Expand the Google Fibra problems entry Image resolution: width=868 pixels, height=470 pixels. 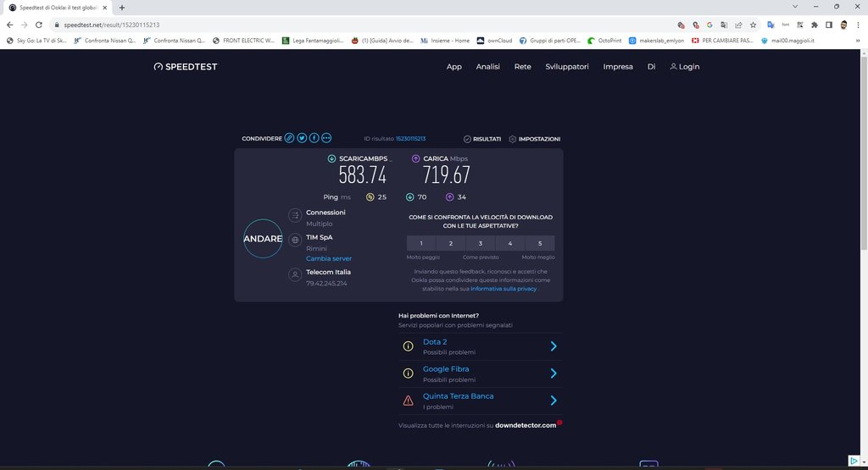(553, 373)
